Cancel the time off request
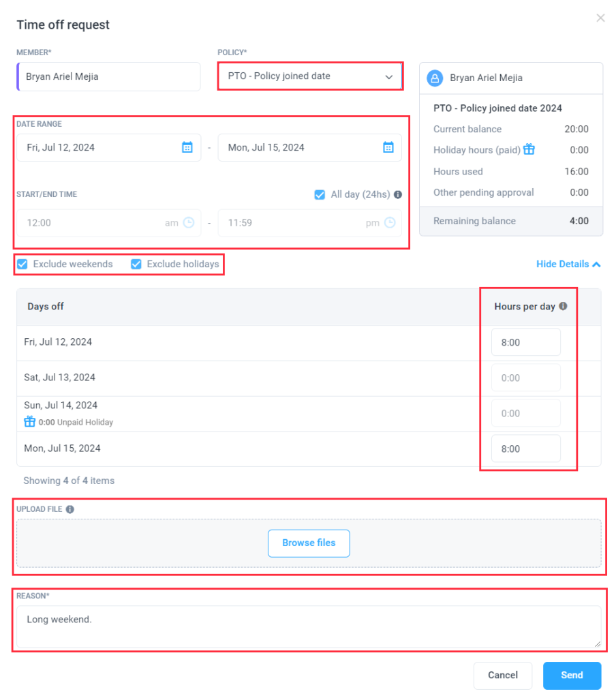The width and height of the screenshot is (616, 698). (503, 676)
